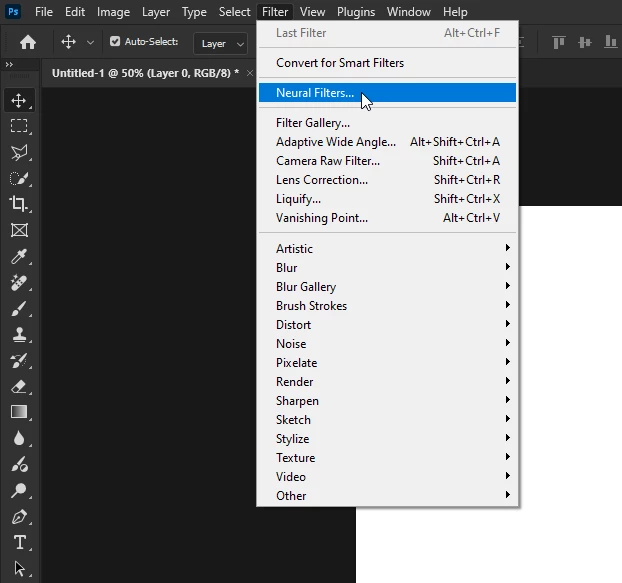Choose Liquify filter
The height and width of the screenshot is (583, 622).
click(387, 199)
